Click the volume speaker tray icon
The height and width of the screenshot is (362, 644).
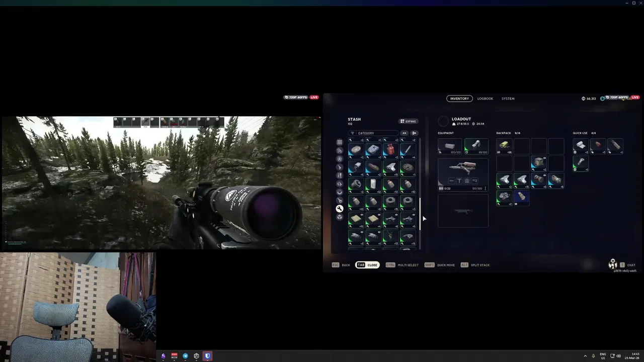pos(618,356)
